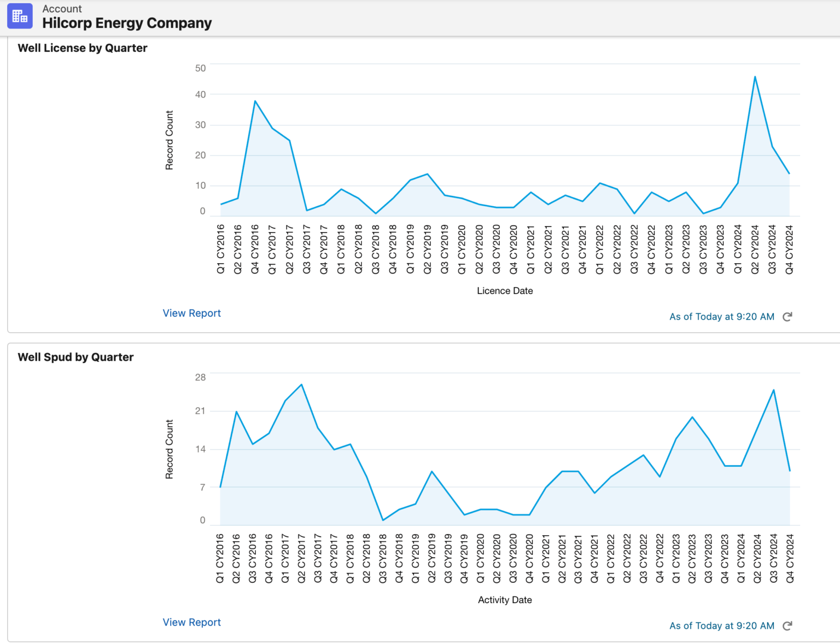Open View Report for Well License by Quarter
The height and width of the screenshot is (643, 840).
coord(191,313)
